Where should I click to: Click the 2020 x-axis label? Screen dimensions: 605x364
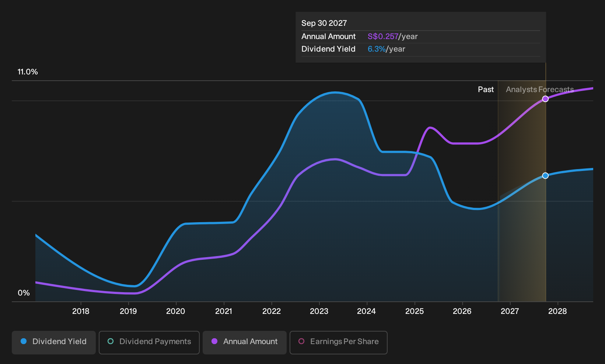[176, 311]
